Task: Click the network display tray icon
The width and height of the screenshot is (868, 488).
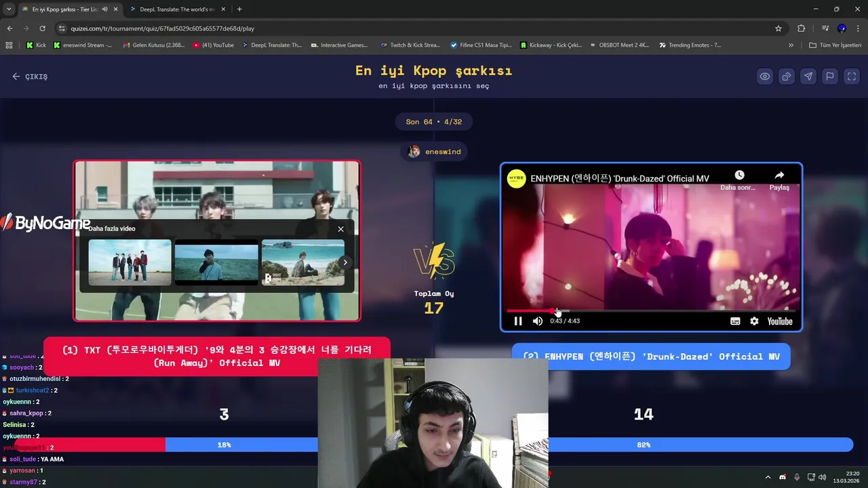Action: 810,477
